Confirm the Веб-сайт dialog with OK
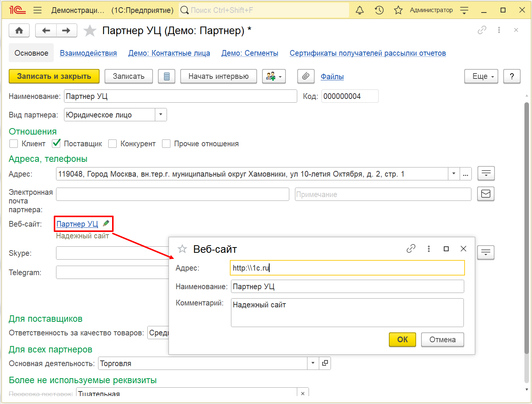This screenshot has width=532, height=404. coord(403,340)
